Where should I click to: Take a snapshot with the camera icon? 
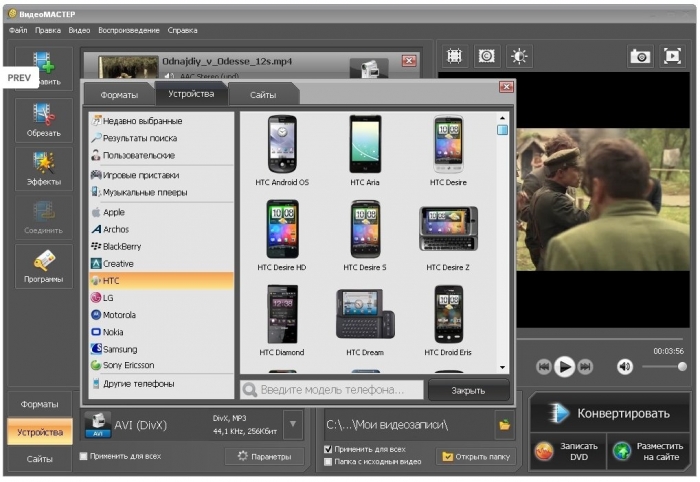coord(641,57)
